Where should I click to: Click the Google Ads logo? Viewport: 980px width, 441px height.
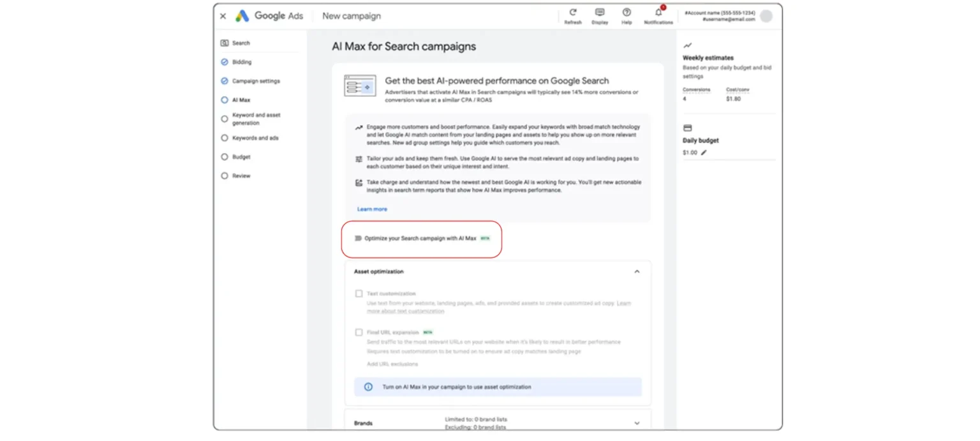coord(242,16)
